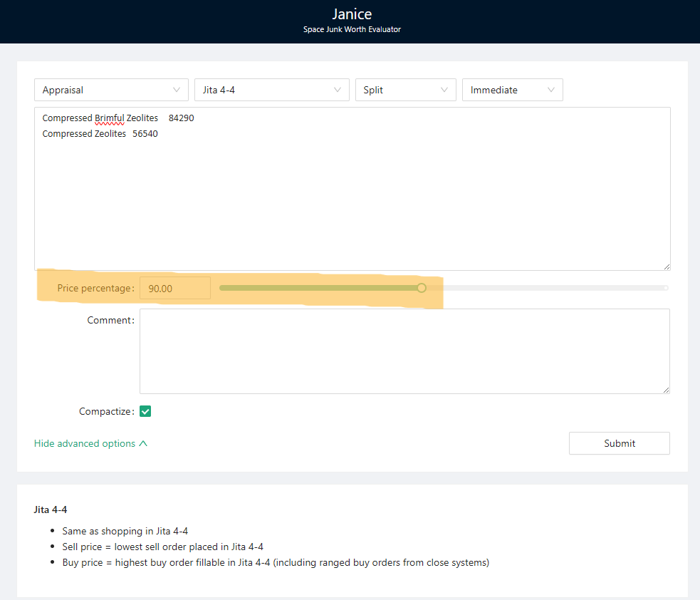Click the Compressed Zeolites line in items box

click(x=100, y=133)
